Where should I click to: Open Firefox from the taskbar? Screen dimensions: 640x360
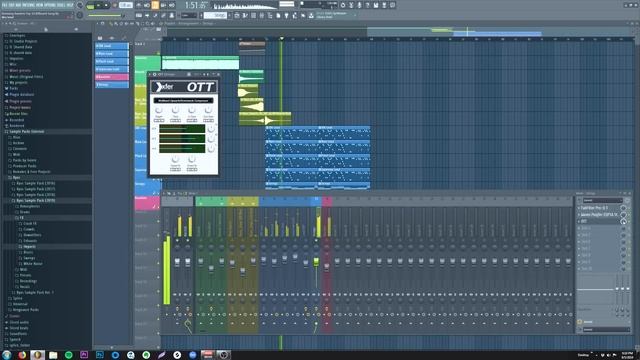[x=22, y=355]
